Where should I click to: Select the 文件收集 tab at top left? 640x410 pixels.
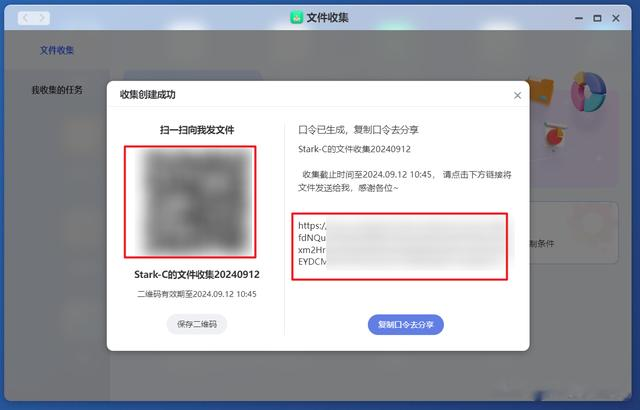pos(57,50)
